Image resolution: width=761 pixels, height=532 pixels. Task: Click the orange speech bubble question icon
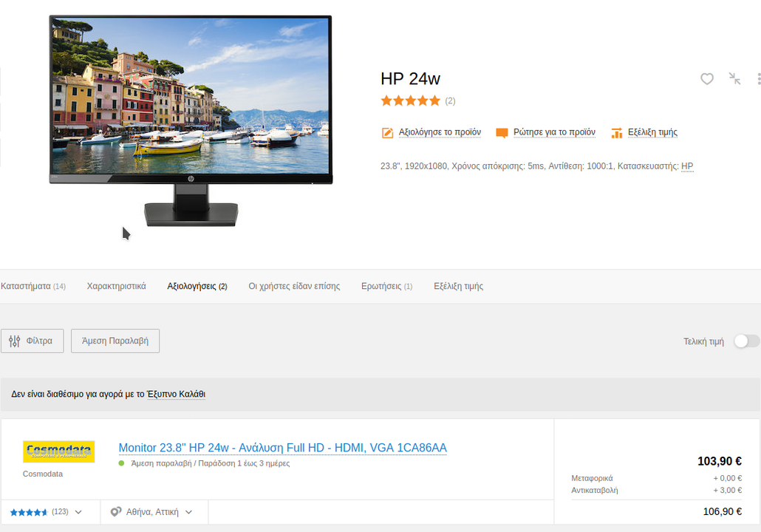coord(502,132)
